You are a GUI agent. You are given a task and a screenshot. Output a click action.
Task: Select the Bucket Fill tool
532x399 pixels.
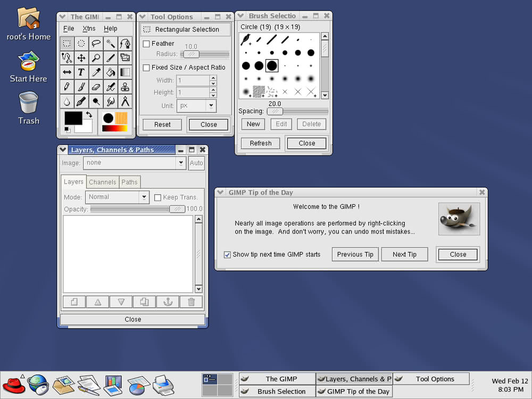[111, 72]
